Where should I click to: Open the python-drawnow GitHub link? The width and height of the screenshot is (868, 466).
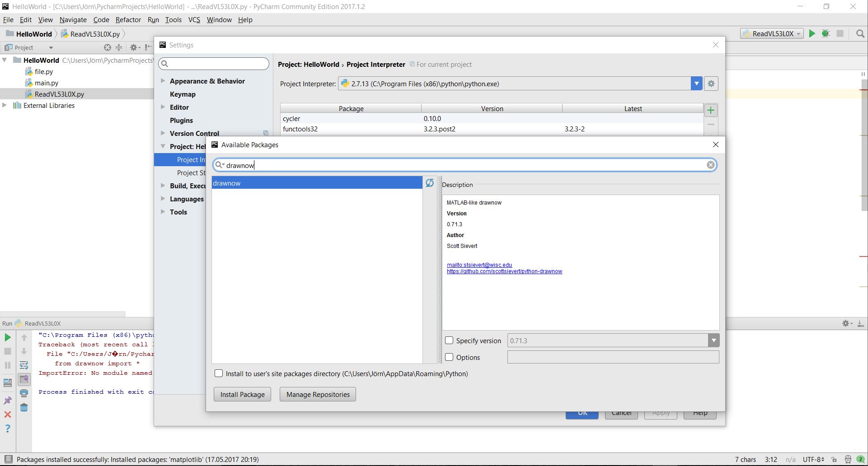[504, 271]
